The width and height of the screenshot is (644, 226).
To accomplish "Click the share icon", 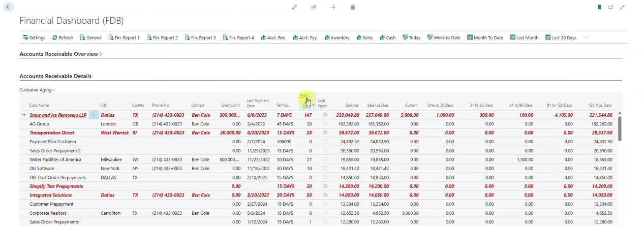I will point(314,7).
